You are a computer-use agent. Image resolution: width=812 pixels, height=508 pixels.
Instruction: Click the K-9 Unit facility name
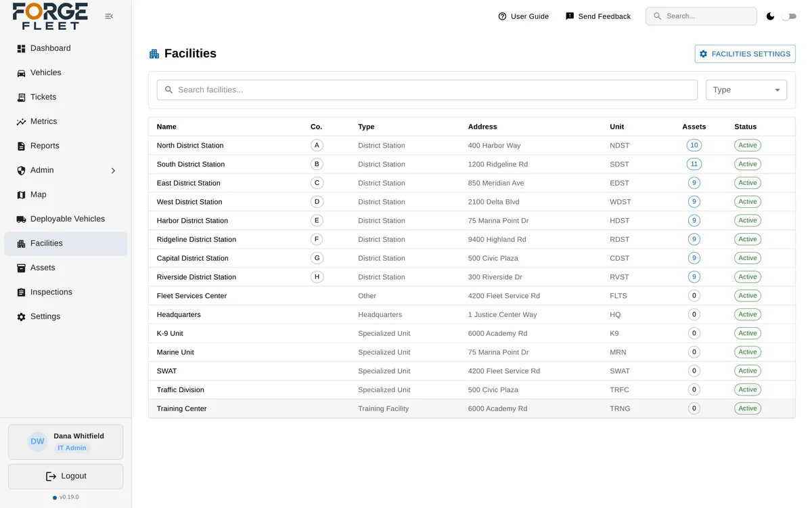pyautogui.click(x=170, y=333)
